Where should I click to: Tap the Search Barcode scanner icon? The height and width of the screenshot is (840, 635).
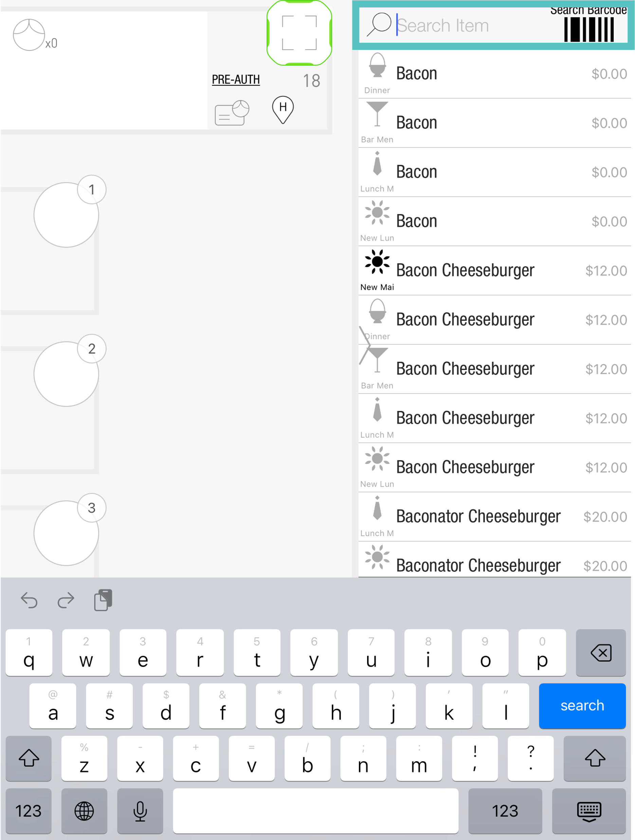coord(588,30)
